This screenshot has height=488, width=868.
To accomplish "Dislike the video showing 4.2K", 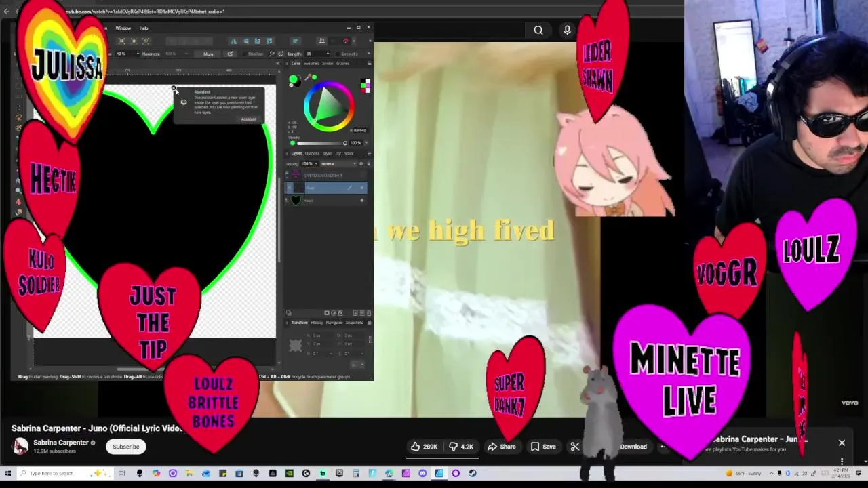I will [x=461, y=447].
